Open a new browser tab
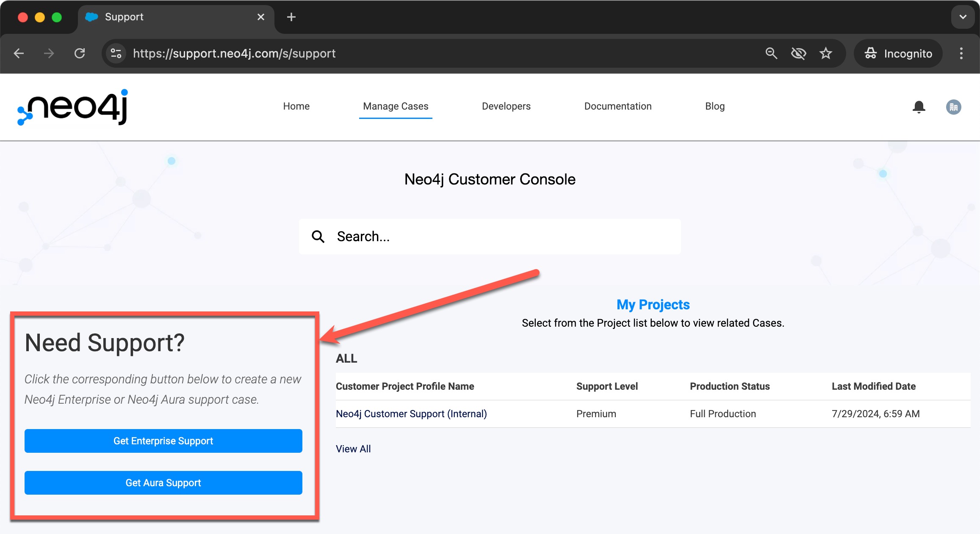This screenshot has height=534, width=980. (x=291, y=17)
